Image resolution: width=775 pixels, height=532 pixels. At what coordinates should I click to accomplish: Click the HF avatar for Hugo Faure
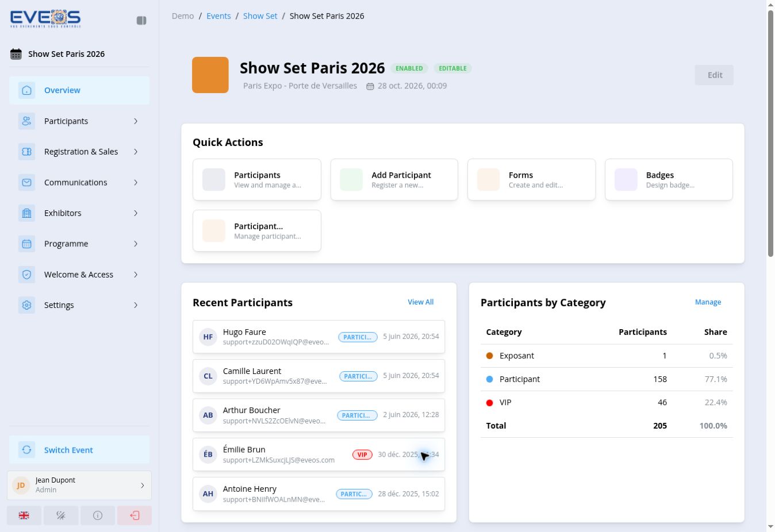(208, 337)
